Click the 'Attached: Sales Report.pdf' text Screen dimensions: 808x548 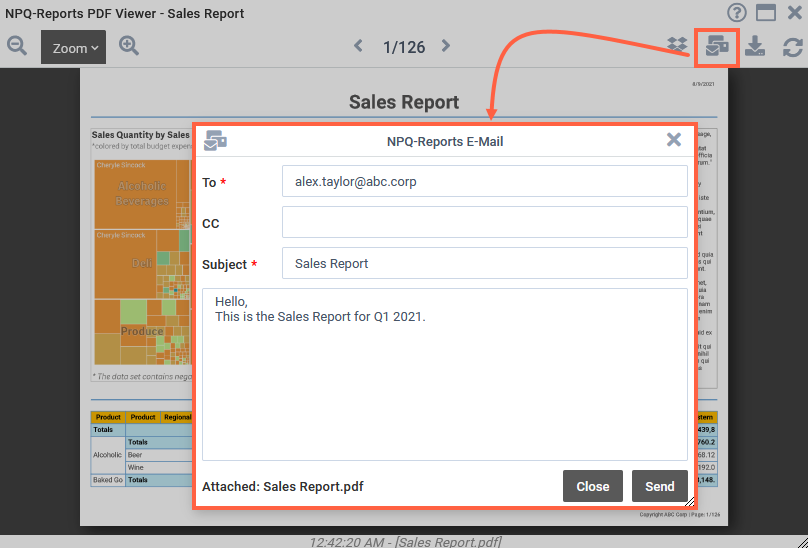(x=283, y=487)
